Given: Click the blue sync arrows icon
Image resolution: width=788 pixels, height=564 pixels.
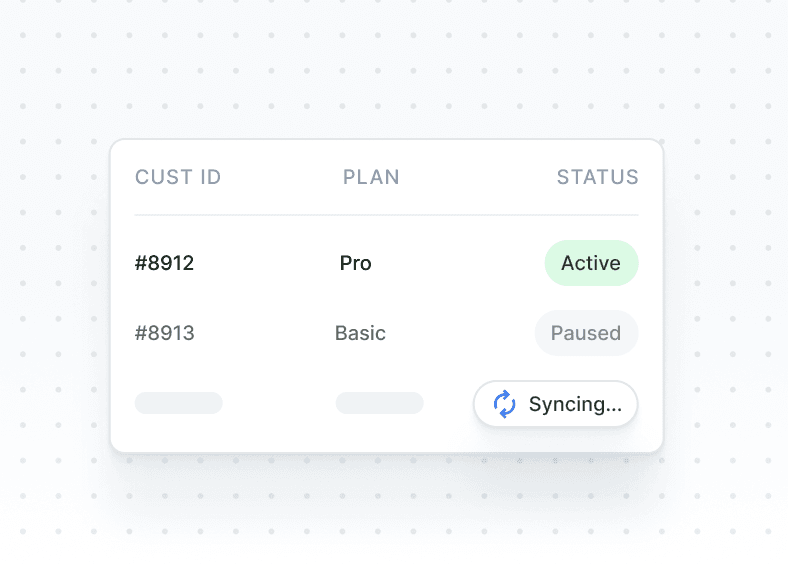Looking at the screenshot, I should tap(505, 404).
